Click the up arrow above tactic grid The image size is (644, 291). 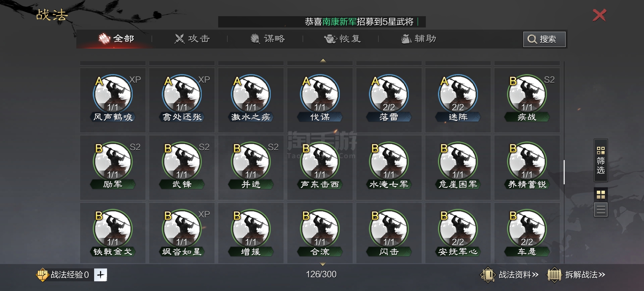(x=323, y=61)
